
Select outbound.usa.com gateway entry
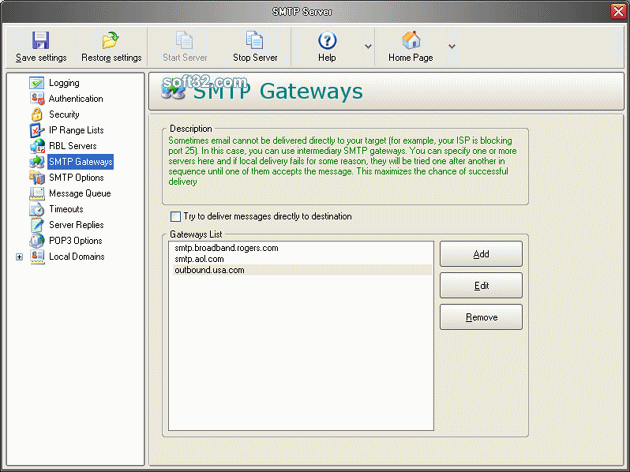click(302, 270)
